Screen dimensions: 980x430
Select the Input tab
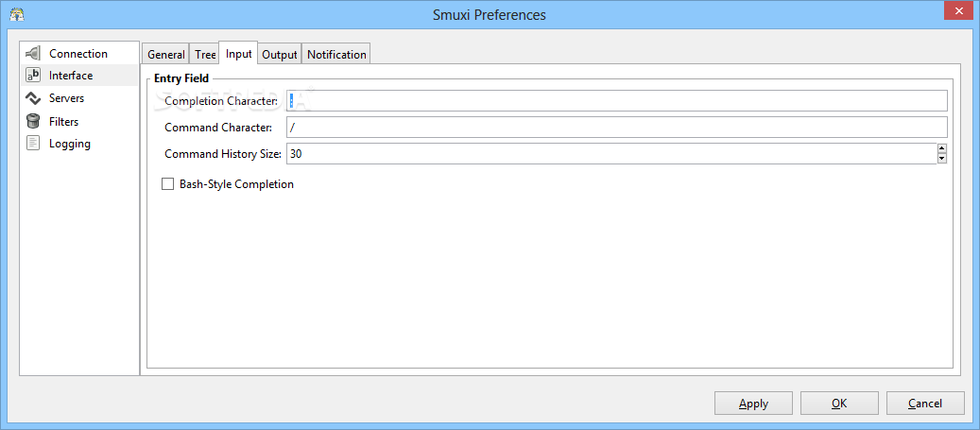coord(238,53)
